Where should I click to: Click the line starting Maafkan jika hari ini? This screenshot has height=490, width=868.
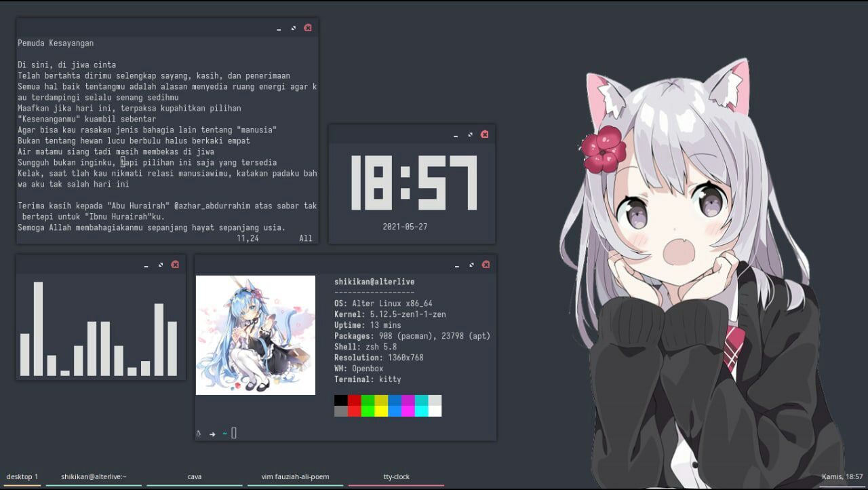130,109
